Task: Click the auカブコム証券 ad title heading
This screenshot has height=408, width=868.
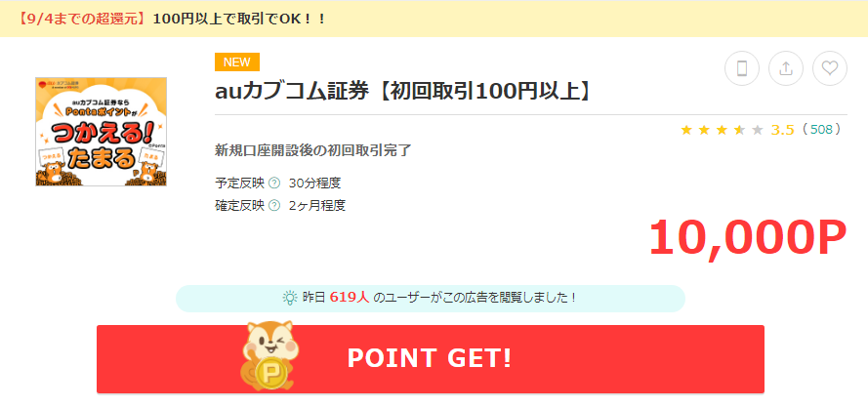Action: click(402, 93)
